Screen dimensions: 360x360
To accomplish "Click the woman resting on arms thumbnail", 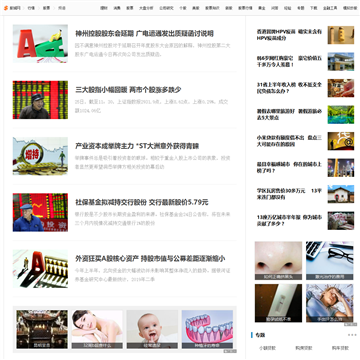I will [x=97, y=329].
